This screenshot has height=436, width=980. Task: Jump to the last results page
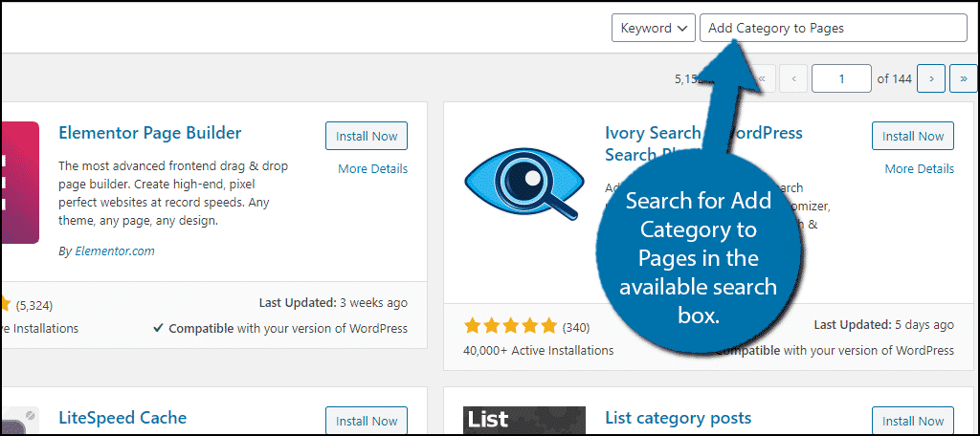[963, 78]
